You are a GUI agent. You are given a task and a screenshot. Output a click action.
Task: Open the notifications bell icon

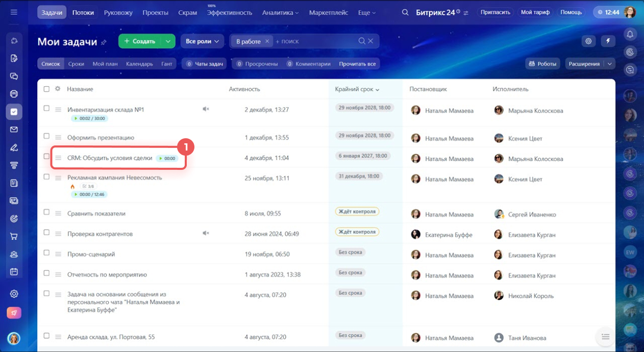click(x=630, y=34)
